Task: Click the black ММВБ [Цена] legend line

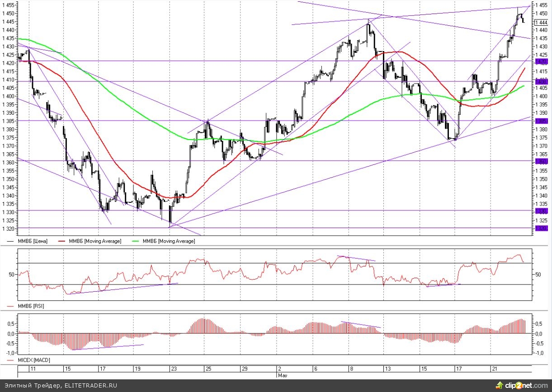Action: click(12, 242)
